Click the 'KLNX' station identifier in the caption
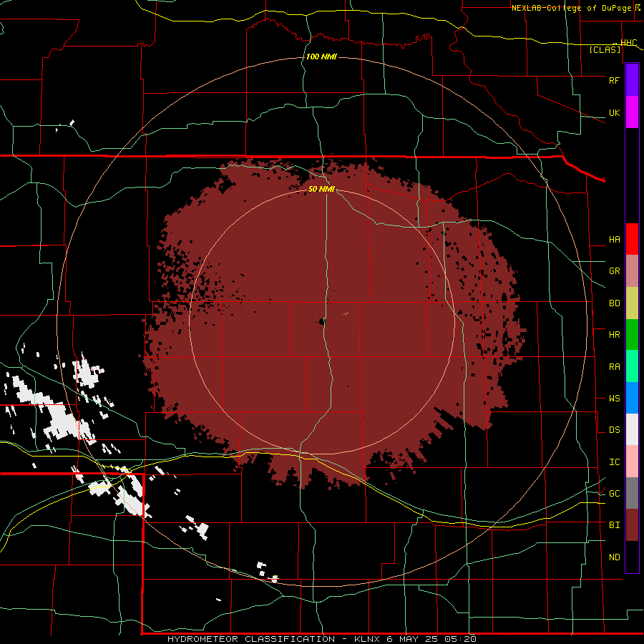Viewport: 644px width, 644px height. (x=368, y=639)
